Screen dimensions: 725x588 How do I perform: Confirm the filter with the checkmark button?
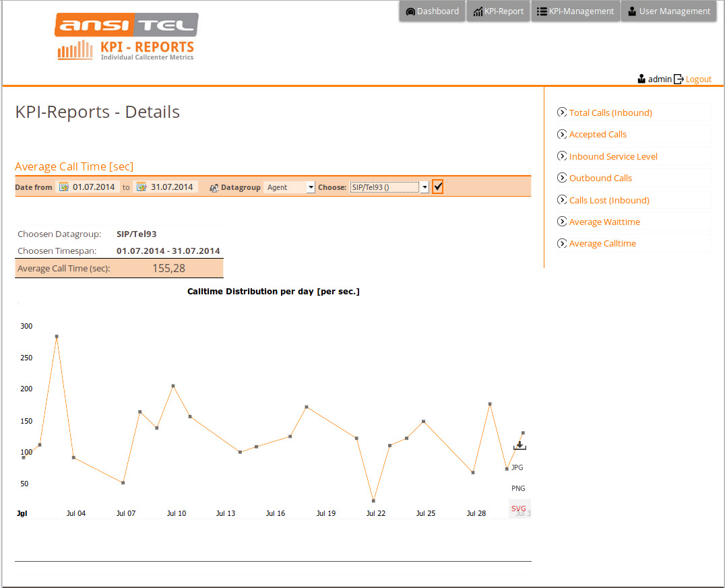point(437,187)
